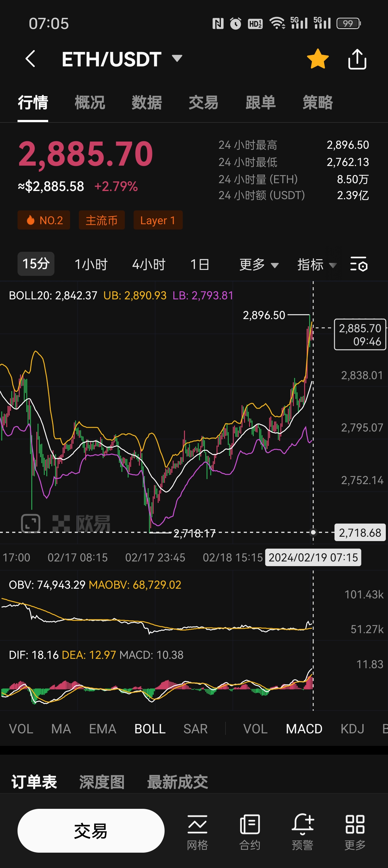The height and width of the screenshot is (868, 388).
Task: Tap the fullscreen chart icon
Action: 31,523
